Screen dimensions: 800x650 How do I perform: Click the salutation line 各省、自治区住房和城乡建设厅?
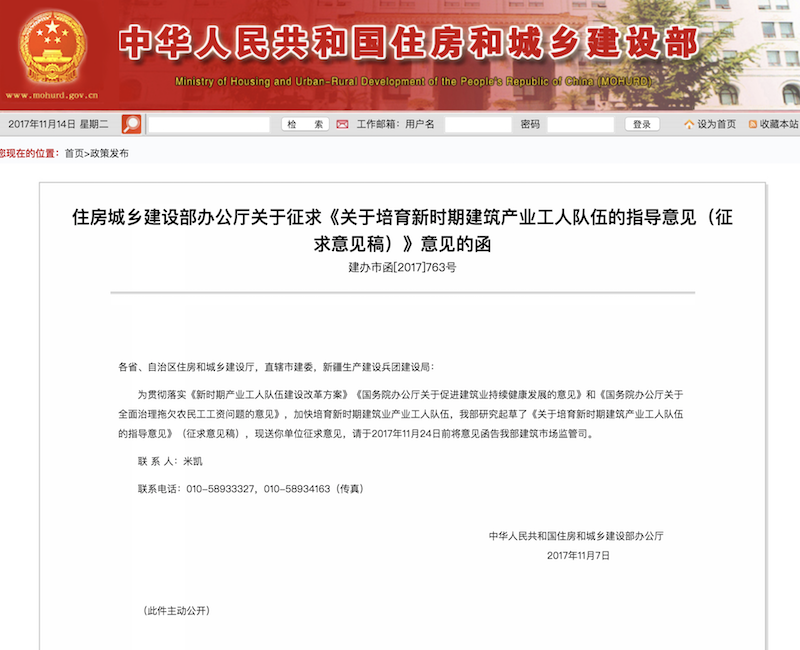pyautogui.click(x=276, y=367)
